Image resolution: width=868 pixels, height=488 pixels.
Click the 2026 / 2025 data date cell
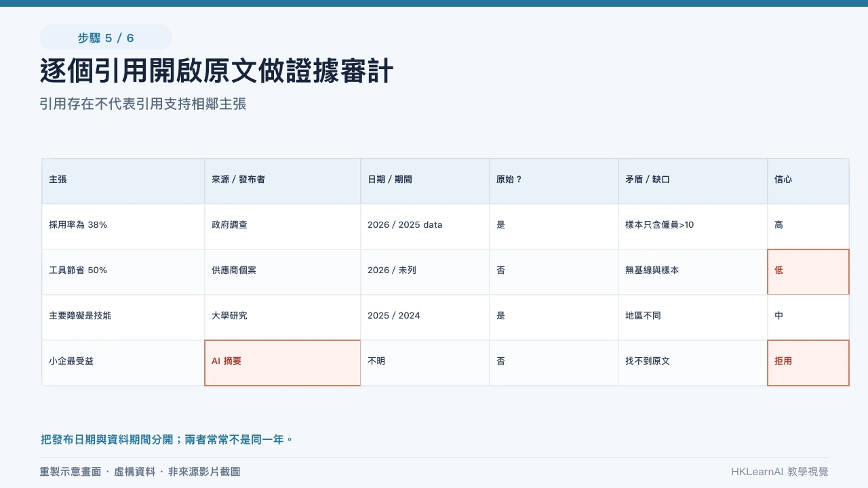coord(425,225)
